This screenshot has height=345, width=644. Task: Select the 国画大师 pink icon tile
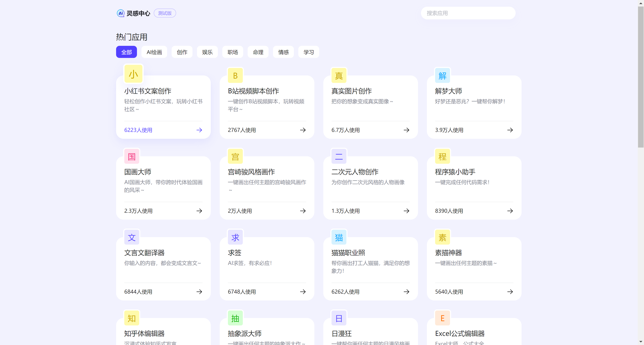(132, 156)
